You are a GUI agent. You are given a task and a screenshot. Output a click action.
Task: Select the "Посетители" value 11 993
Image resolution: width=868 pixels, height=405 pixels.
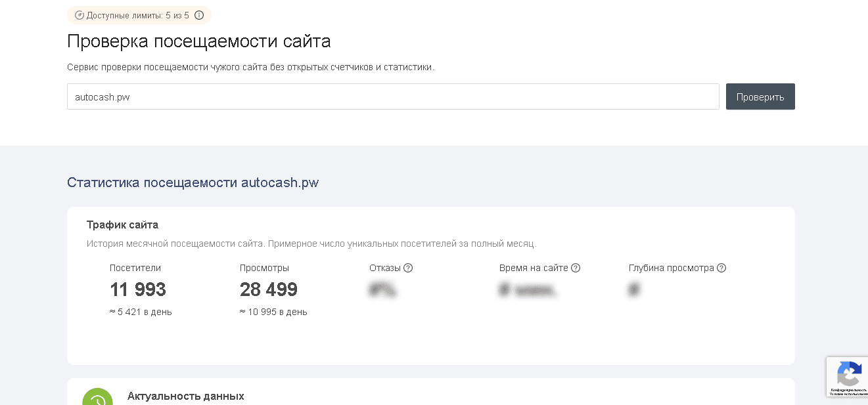point(138,289)
